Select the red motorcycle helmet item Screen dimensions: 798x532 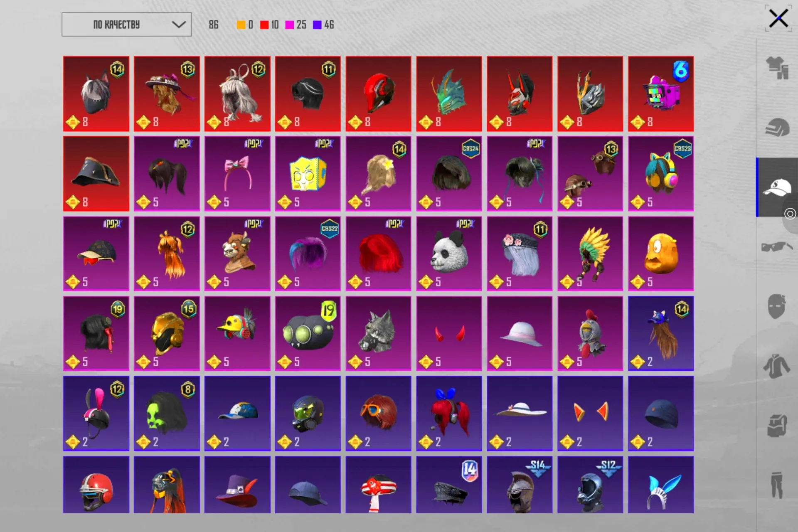click(x=379, y=94)
